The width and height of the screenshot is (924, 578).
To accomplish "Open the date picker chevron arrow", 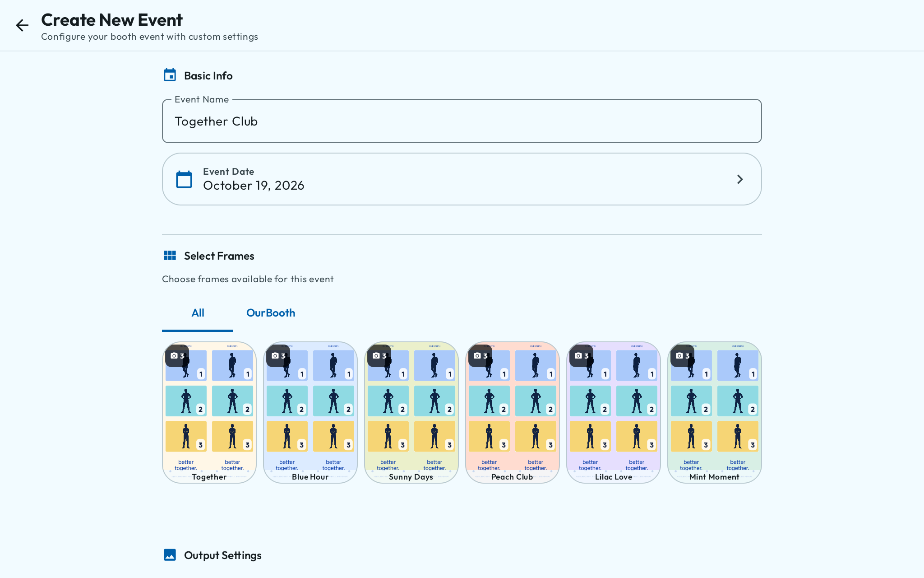I will [x=740, y=179].
